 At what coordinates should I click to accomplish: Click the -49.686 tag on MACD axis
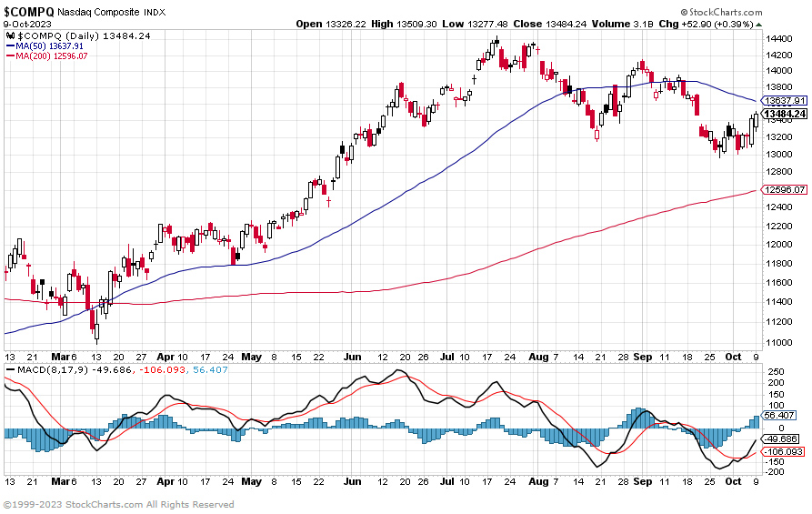[x=781, y=439]
